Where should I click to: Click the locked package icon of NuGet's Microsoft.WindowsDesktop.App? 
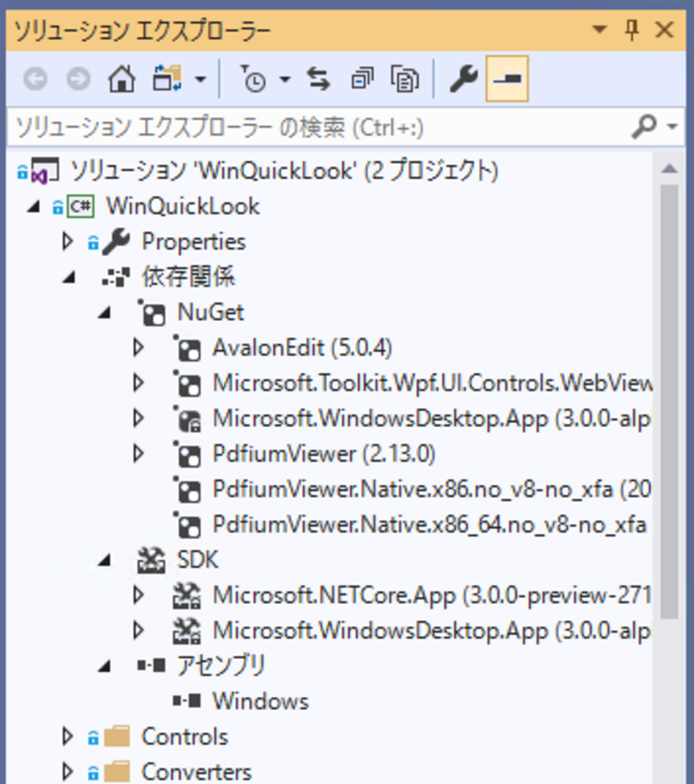click(x=187, y=418)
